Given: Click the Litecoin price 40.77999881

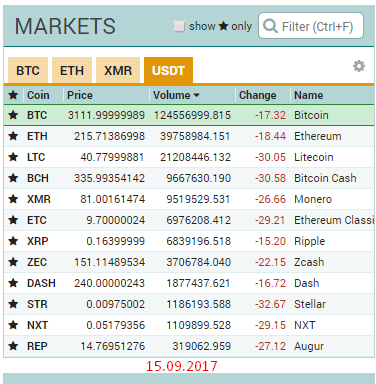Looking at the screenshot, I should click(112, 157).
